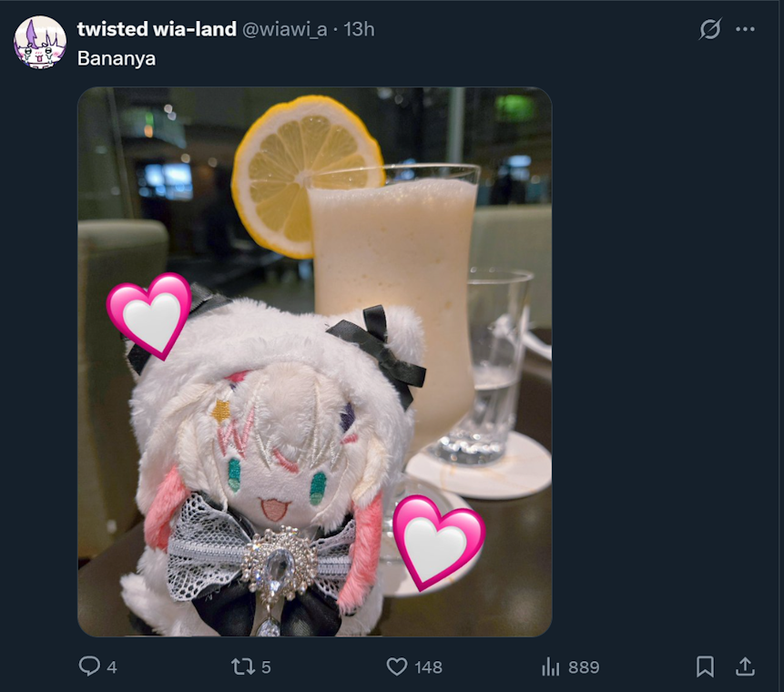Image resolution: width=784 pixels, height=692 pixels.
Task: Click the Bananya post text
Action: coord(117,58)
